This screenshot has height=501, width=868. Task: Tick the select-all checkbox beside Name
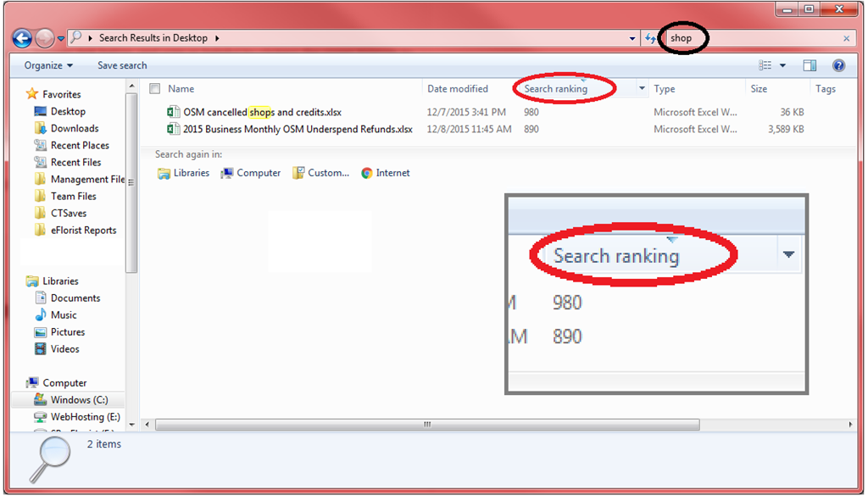point(155,88)
